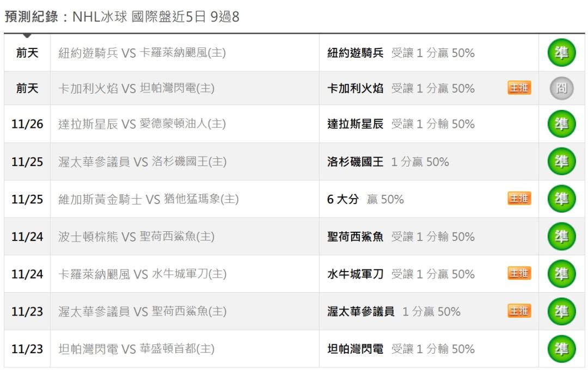Select the 洛杉磯國王 1 分贏 50% prediction
Viewport: 588px width, 370px height.
pyautogui.click(x=388, y=162)
